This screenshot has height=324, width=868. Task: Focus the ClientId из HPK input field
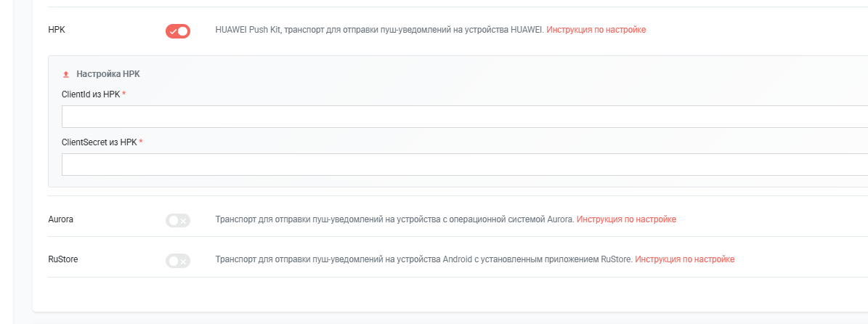coord(465,117)
